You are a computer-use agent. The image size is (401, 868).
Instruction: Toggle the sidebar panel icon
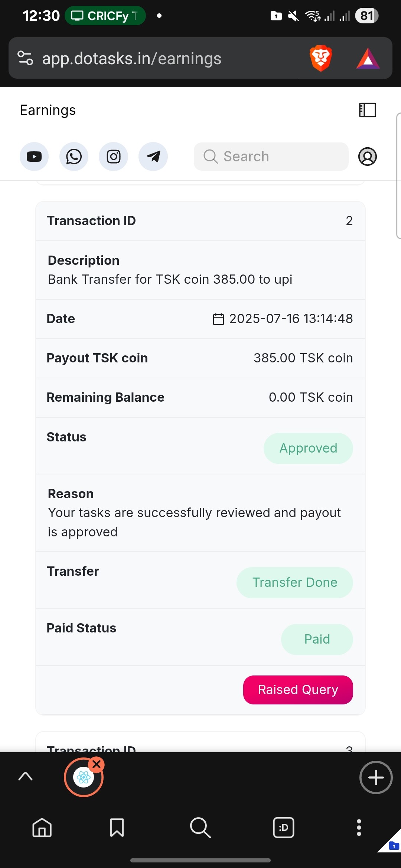click(367, 110)
